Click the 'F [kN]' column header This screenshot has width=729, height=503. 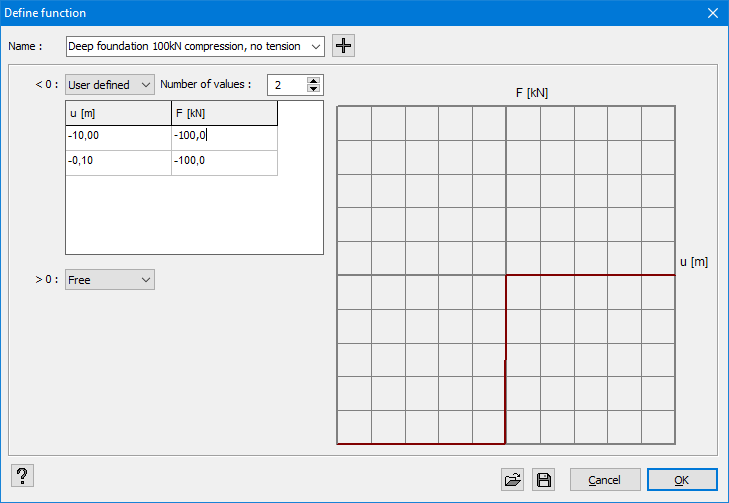[x=224, y=114]
